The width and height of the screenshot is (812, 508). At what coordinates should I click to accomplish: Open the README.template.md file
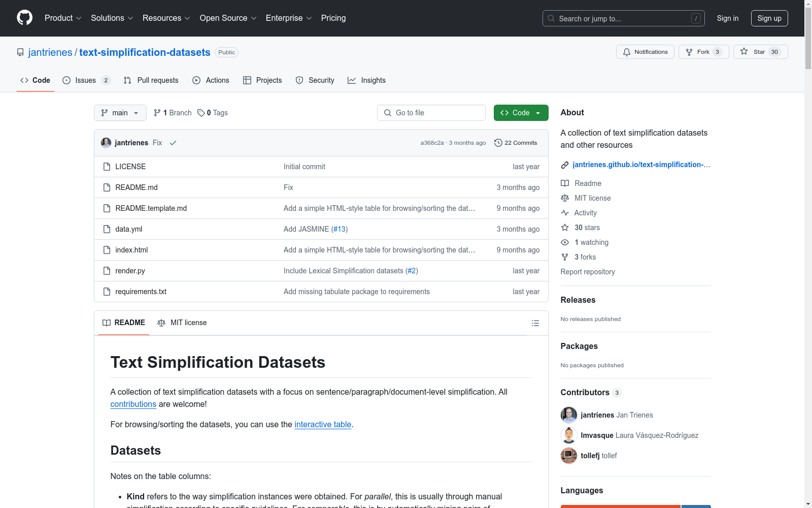(x=151, y=208)
